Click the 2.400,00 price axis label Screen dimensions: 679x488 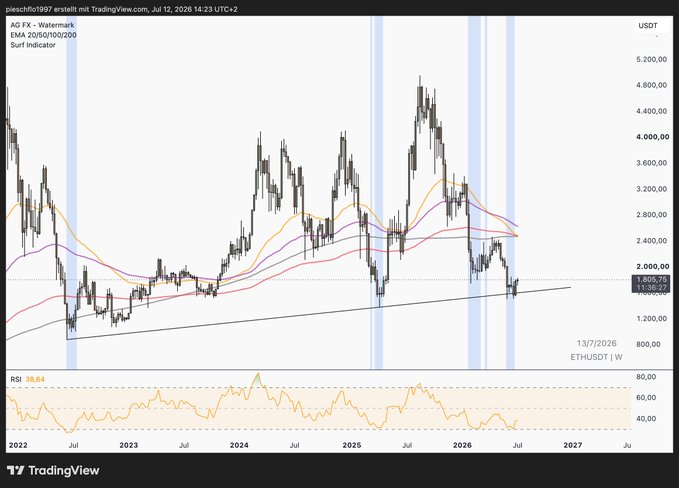651,241
